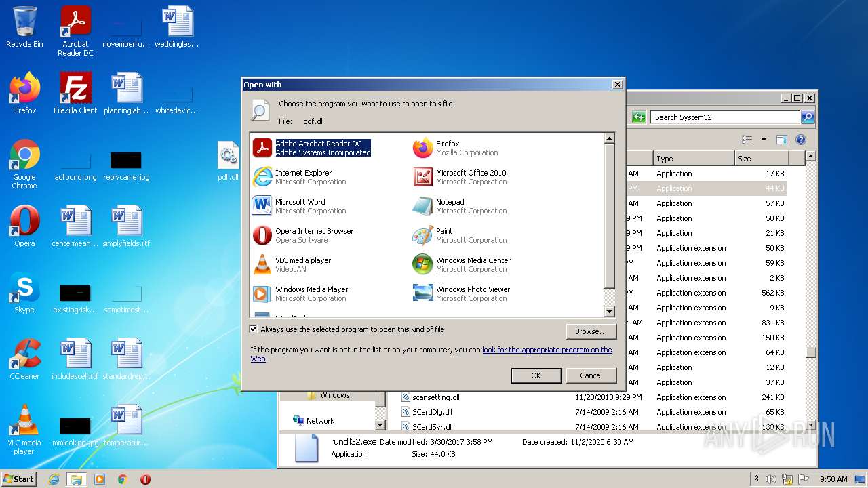The width and height of the screenshot is (868, 488).
Task: Click Opera taskbar icon
Action: [x=145, y=479]
